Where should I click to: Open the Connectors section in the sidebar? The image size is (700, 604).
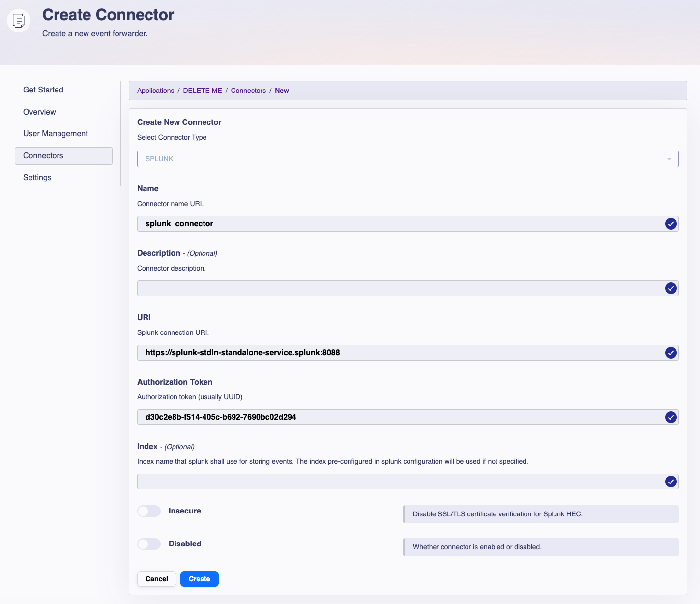tap(43, 155)
